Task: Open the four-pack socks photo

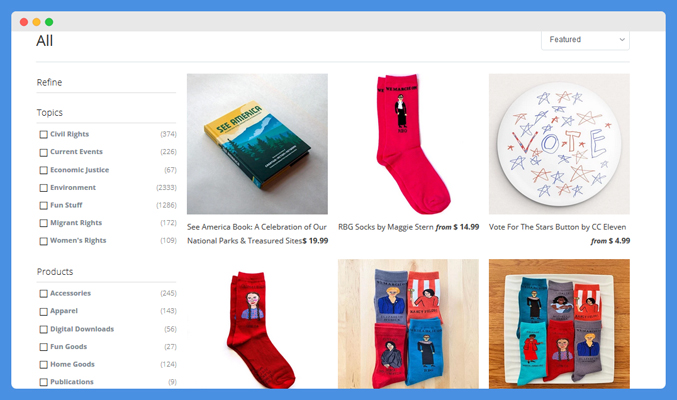Action: (408, 324)
